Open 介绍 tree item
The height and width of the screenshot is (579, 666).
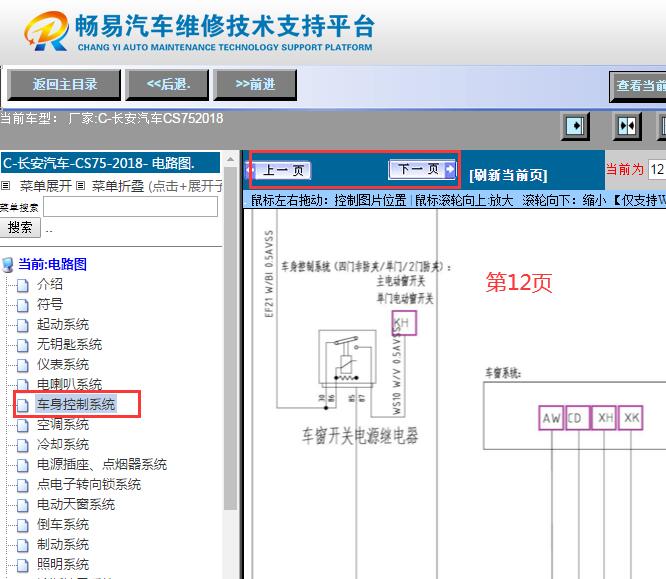(x=50, y=284)
